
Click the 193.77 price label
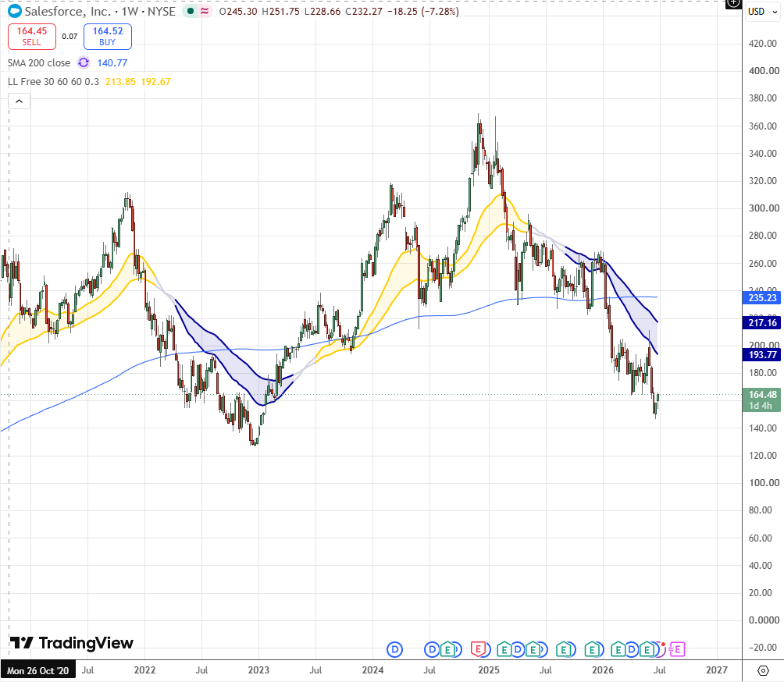(762, 355)
